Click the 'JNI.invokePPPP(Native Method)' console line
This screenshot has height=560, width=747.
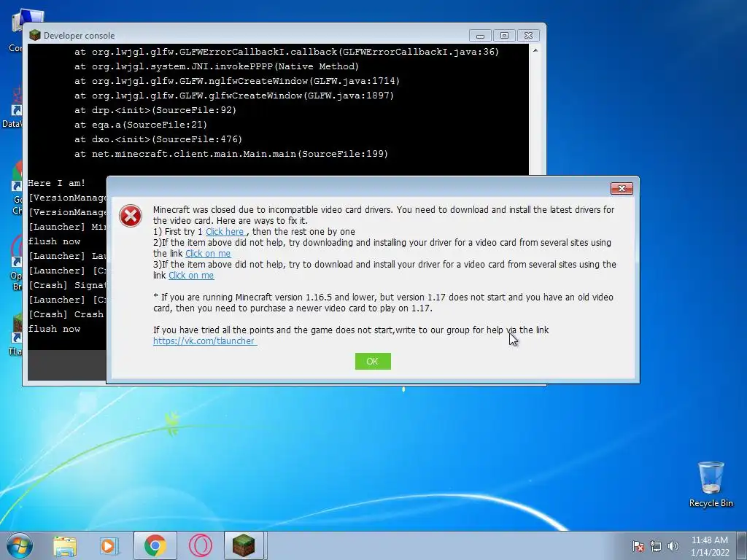pos(216,66)
